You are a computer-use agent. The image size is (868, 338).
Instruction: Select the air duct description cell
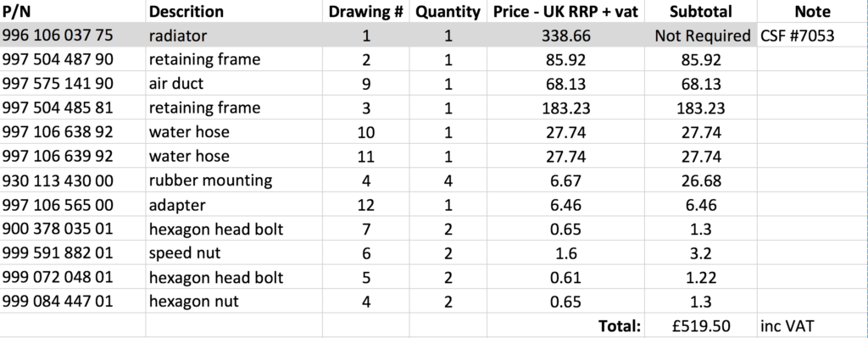(x=234, y=84)
